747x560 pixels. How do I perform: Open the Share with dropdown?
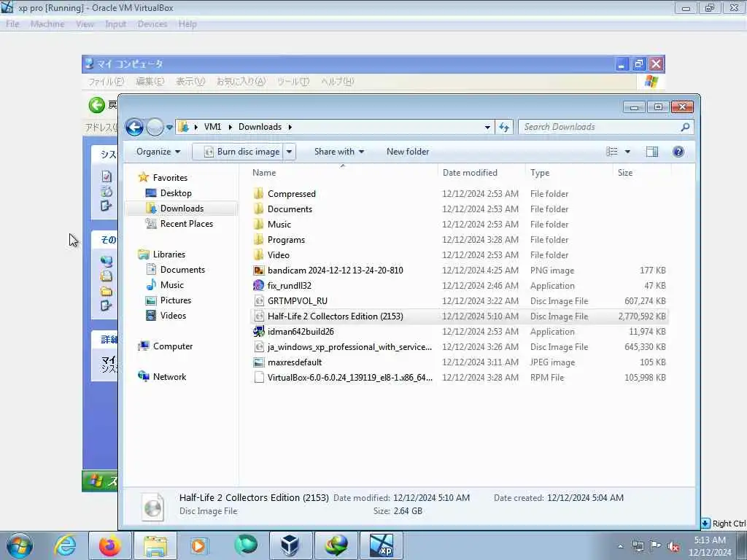tap(338, 152)
